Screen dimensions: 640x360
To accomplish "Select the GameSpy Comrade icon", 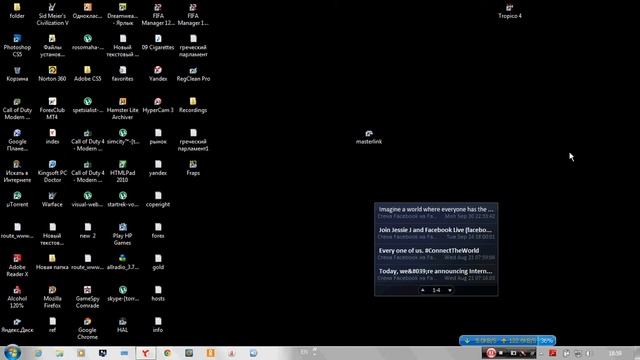I will (87, 297).
